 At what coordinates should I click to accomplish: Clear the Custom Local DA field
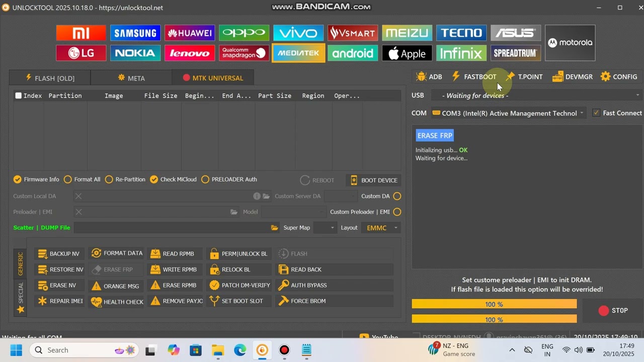tap(78, 196)
